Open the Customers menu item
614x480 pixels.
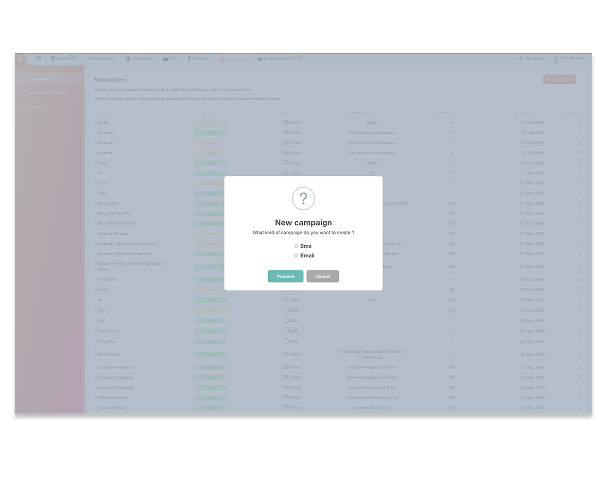click(139, 58)
